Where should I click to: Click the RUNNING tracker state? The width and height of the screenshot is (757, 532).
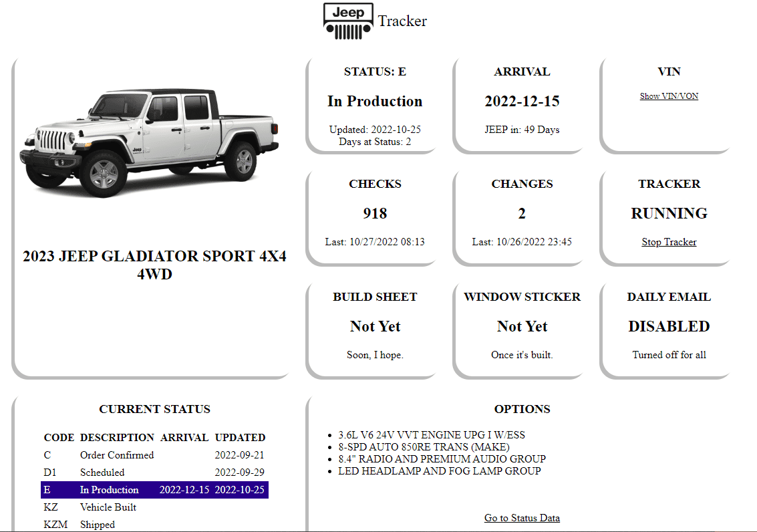click(x=669, y=213)
